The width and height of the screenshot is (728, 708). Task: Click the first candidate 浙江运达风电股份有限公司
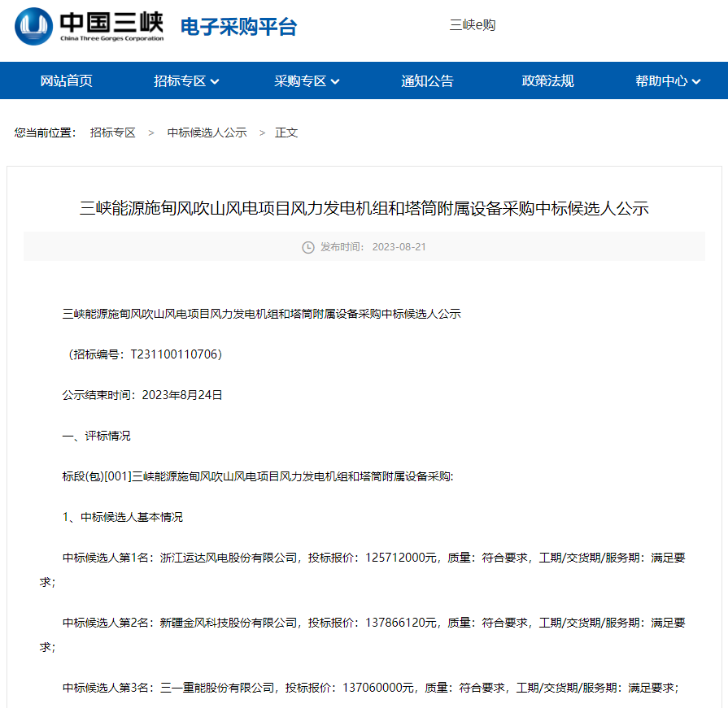pos(229,558)
